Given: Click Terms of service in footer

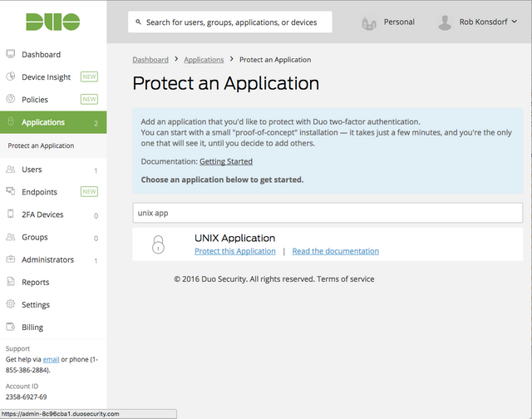Looking at the screenshot, I should point(346,279).
